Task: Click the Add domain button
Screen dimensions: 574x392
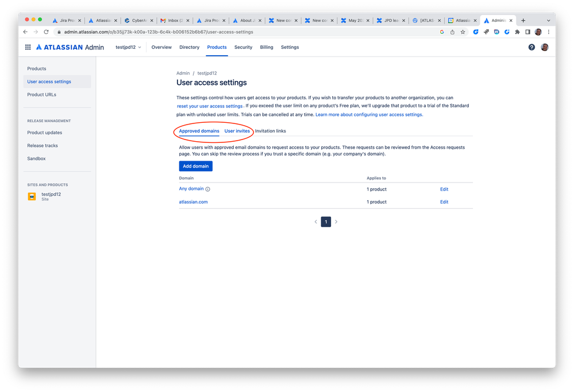Action: coord(195,166)
